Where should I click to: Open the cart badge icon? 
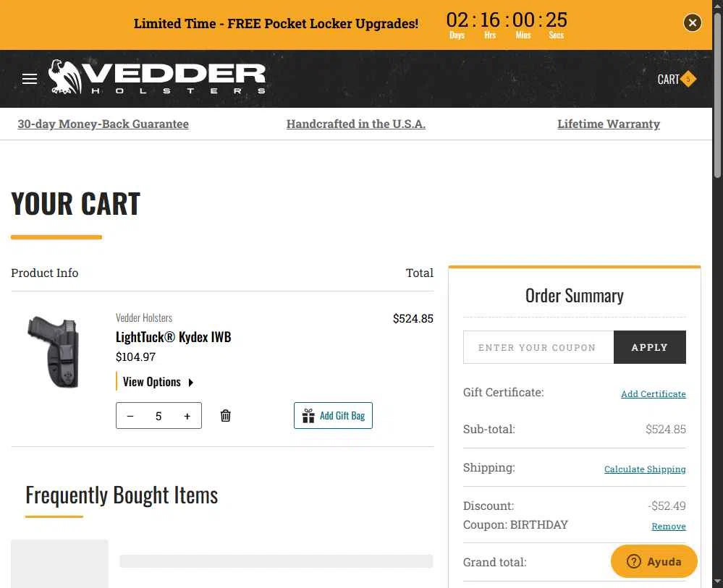point(688,80)
